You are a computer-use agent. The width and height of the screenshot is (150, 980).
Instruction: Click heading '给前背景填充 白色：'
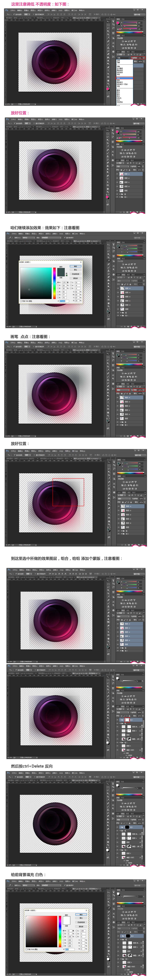(x=29, y=875)
